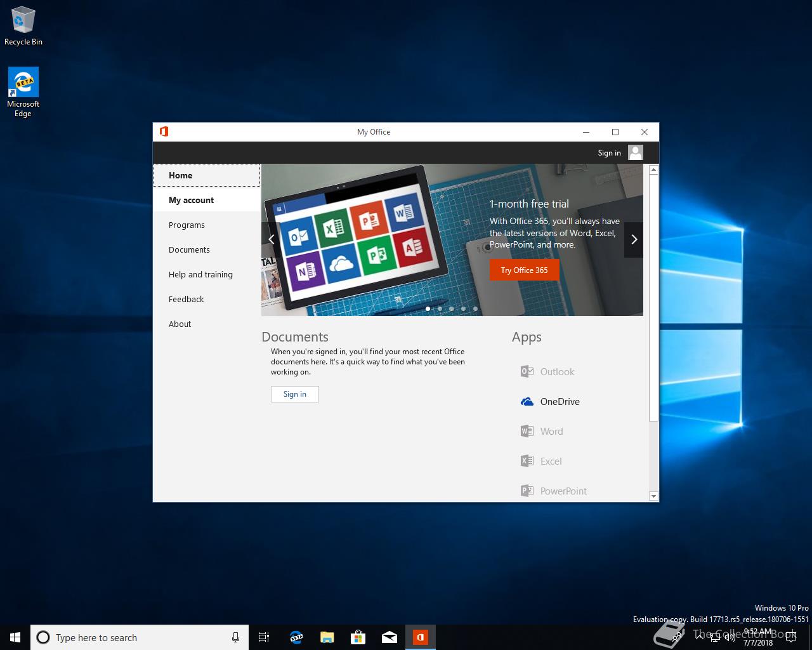812x650 pixels.
Task: Click the 1-month free trial heading
Action: [529, 204]
